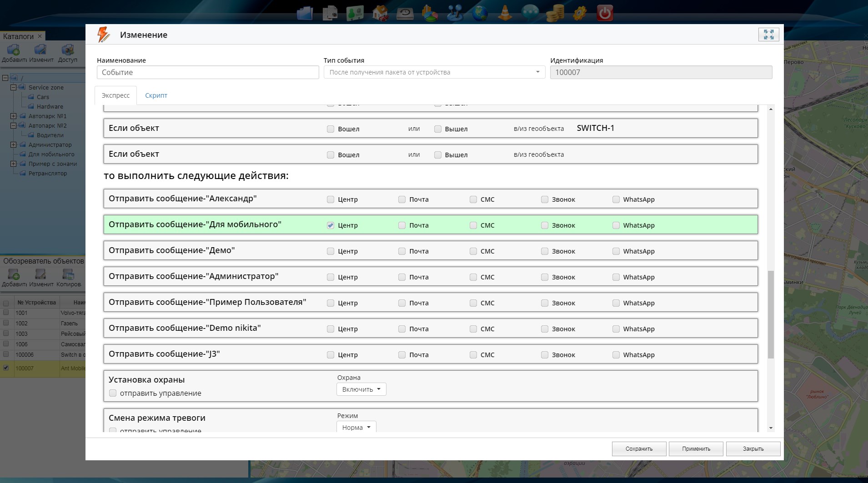Image resolution: width=868 pixels, height=483 pixels.
Task: Close the Каталоги tab with its x
Action: [x=40, y=36]
